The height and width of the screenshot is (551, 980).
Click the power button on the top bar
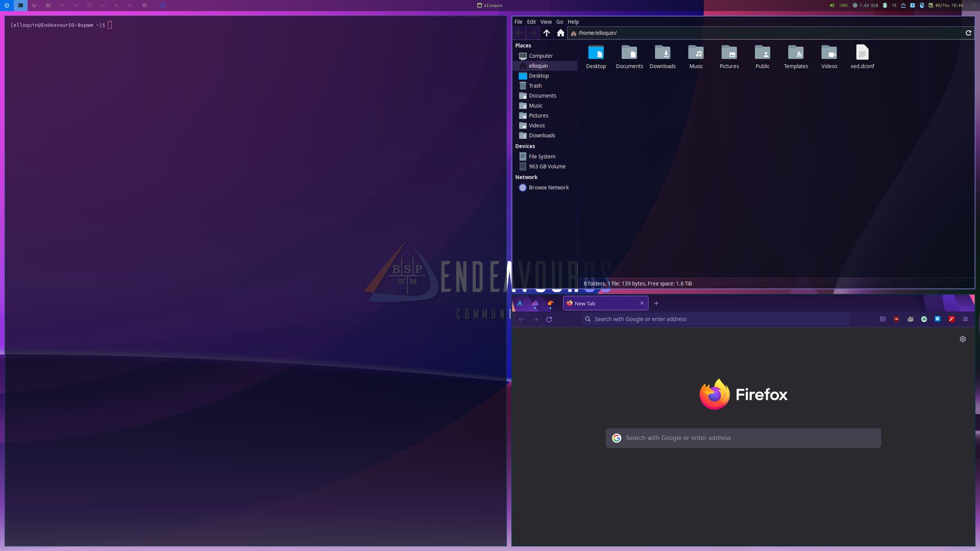click(x=6, y=5)
